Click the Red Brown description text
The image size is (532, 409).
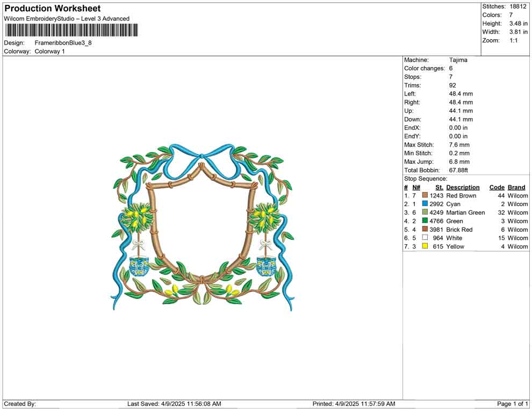tap(461, 195)
